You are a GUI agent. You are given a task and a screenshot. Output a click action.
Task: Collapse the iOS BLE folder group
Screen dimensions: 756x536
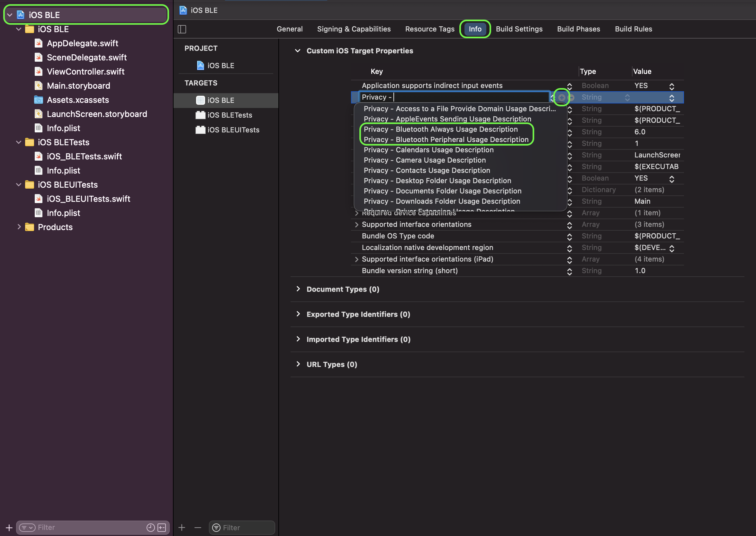coord(19,29)
